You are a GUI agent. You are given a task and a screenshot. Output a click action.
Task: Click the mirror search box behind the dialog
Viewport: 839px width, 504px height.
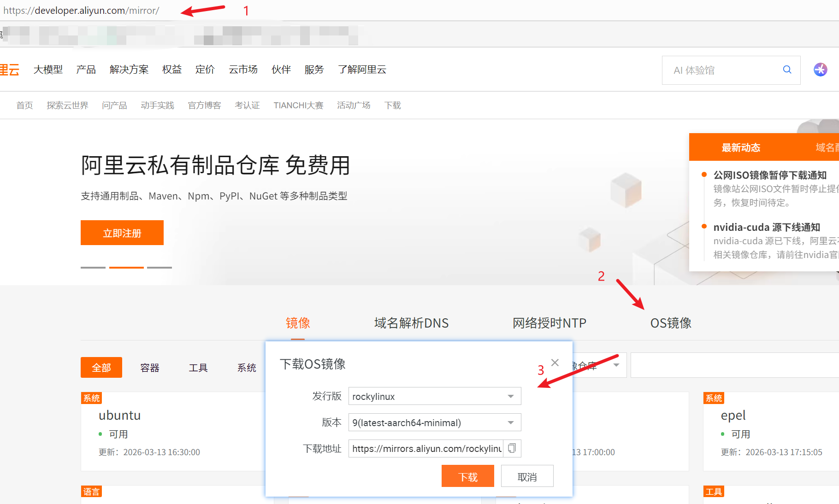coord(735,365)
